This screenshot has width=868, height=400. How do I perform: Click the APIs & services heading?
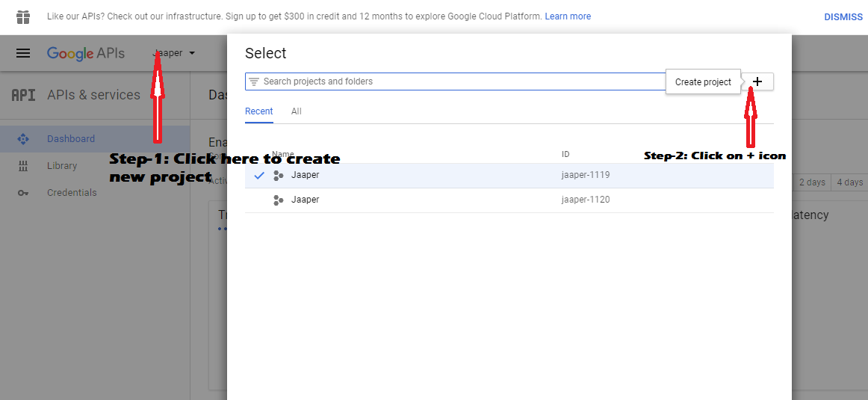93,95
